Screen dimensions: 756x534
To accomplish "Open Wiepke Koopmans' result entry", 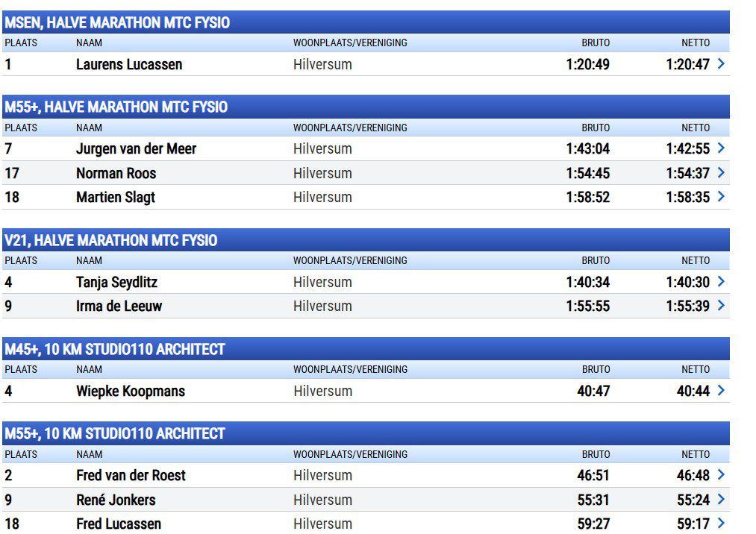I will pyautogui.click(x=131, y=391).
